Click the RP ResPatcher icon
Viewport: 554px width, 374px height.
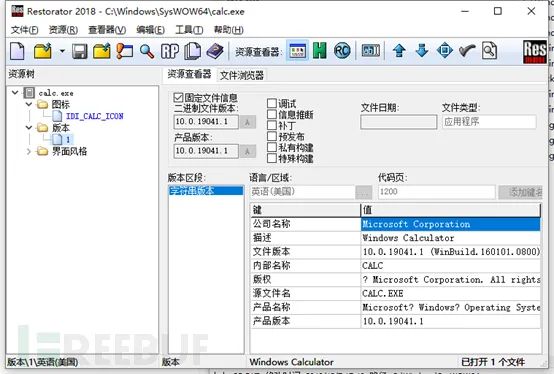click(x=170, y=52)
